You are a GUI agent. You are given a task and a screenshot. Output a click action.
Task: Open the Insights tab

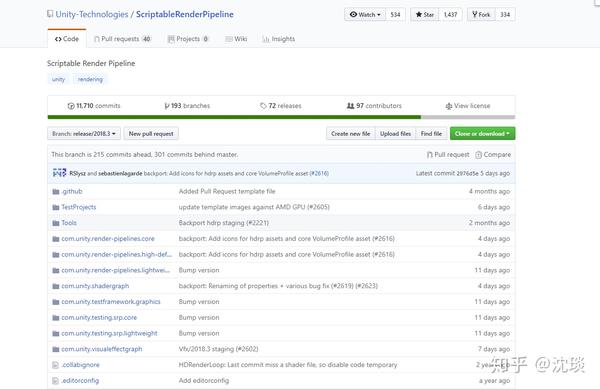point(279,39)
